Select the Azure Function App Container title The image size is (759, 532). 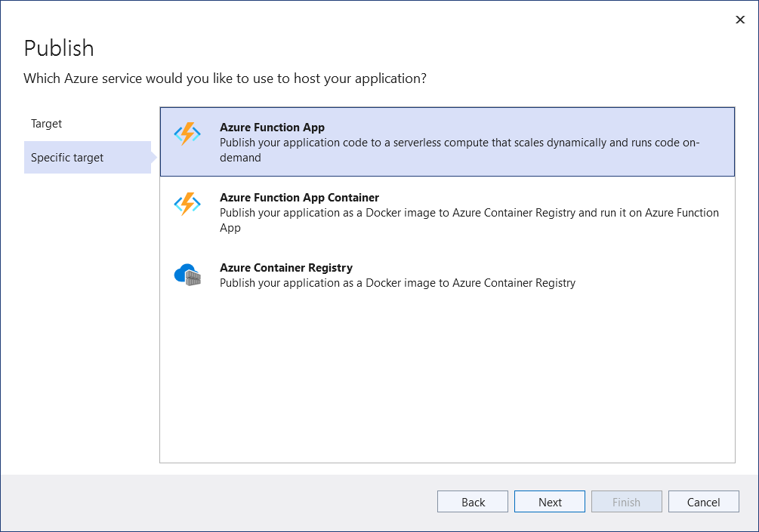(299, 197)
